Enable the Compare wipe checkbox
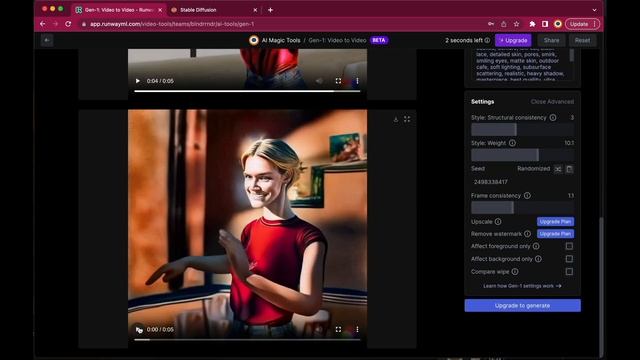 pyautogui.click(x=569, y=271)
